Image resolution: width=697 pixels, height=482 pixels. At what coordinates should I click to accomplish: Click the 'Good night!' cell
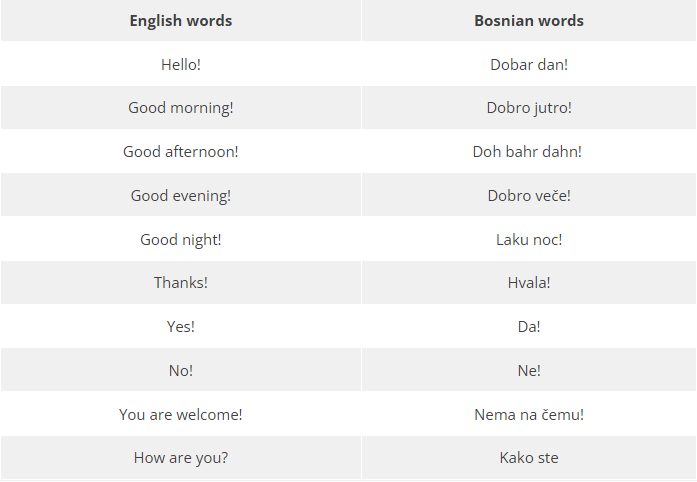180,240
